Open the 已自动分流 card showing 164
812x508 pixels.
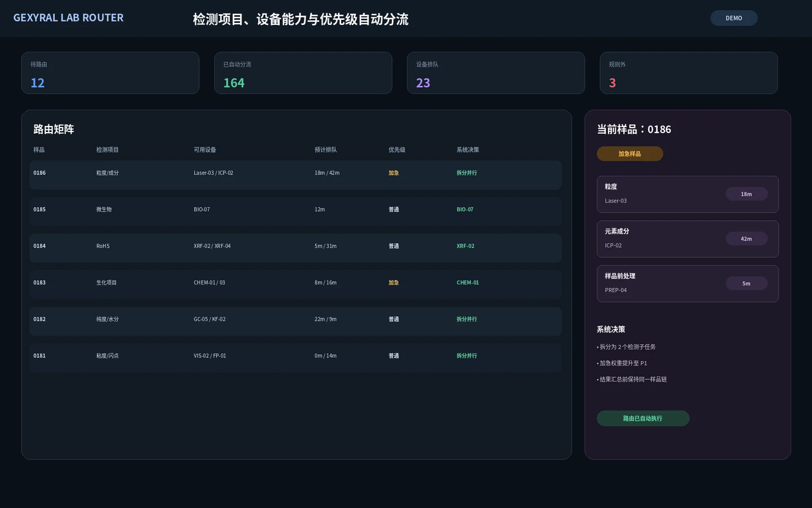coord(303,73)
